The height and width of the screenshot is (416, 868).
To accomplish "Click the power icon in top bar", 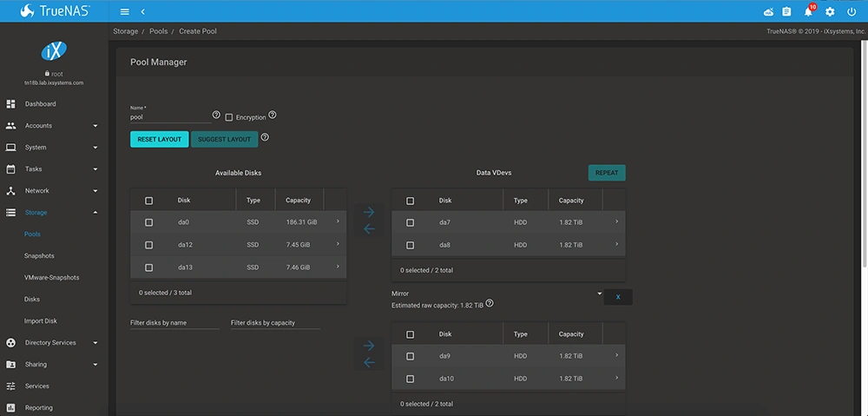I will coord(852,12).
